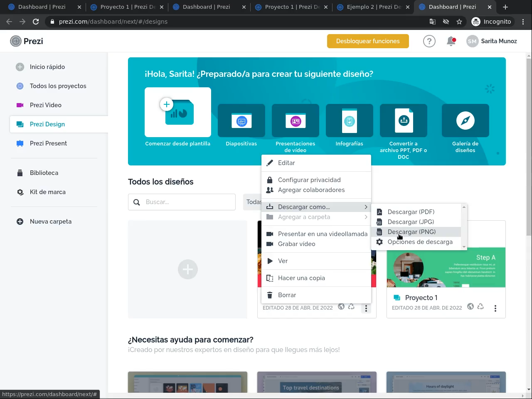Click the browser back arrow
This screenshot has width=532, height=399.
coord(9,22)
